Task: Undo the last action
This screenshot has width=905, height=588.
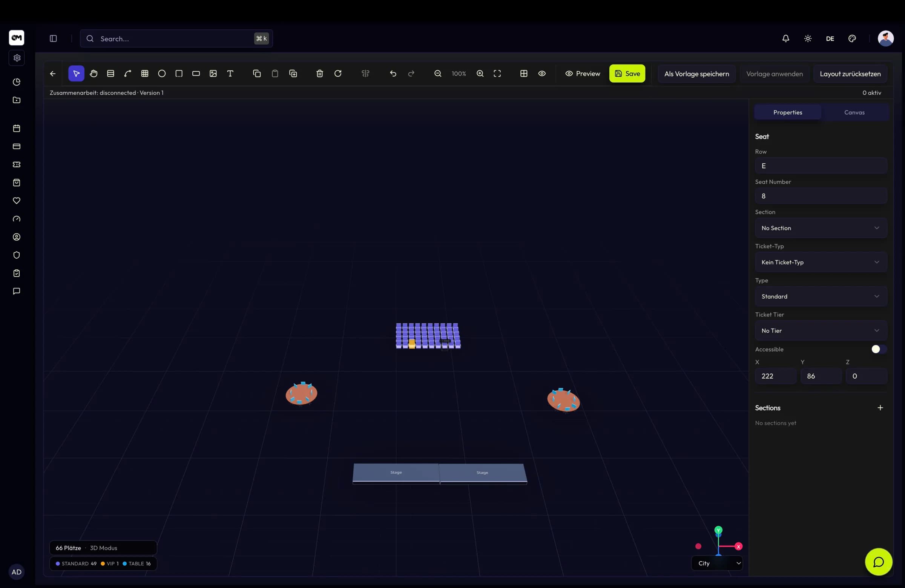Action: point(393,74)
